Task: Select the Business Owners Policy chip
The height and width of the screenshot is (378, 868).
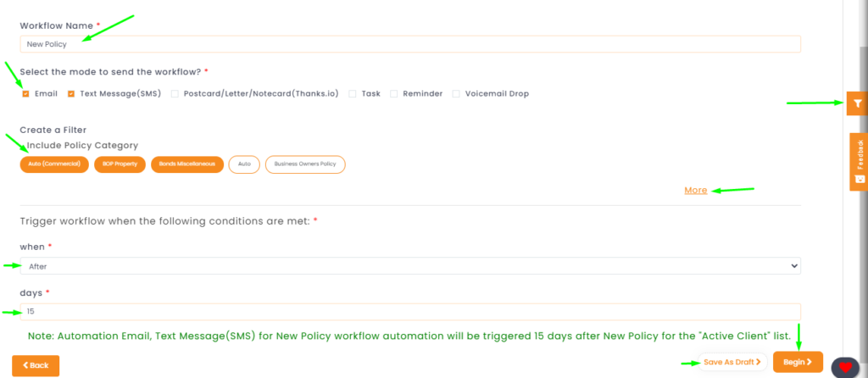Action: (305, 164)
